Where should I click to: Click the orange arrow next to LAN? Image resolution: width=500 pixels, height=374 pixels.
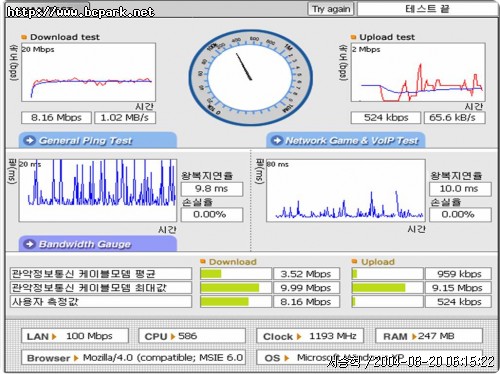(x=54, y=337)
